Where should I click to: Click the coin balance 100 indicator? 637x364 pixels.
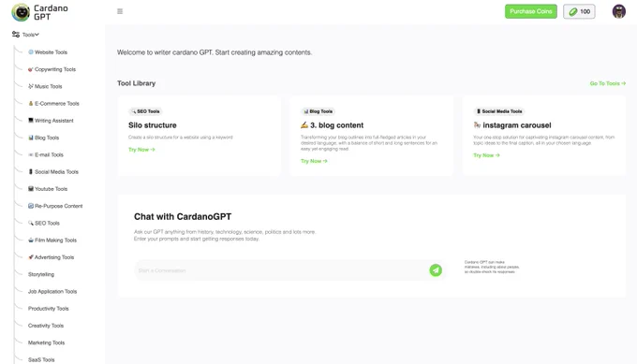(579, 11)
